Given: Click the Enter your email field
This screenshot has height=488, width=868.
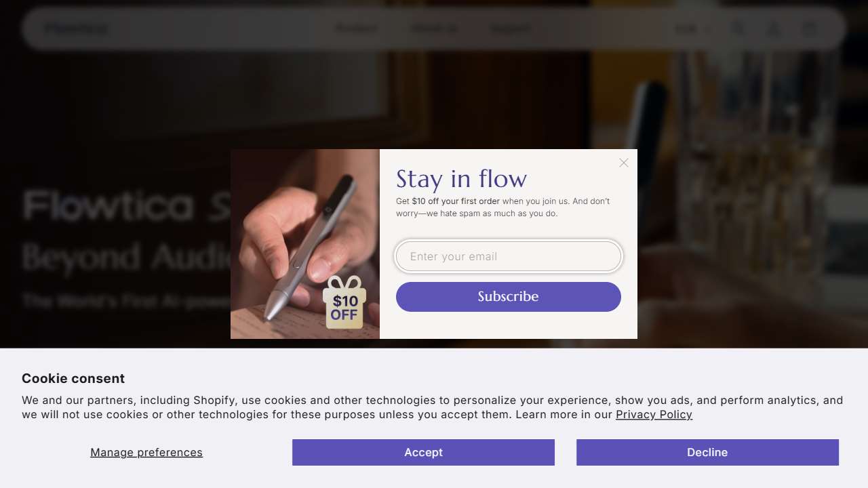Looking at the screenshot, I should pos(509,256).
